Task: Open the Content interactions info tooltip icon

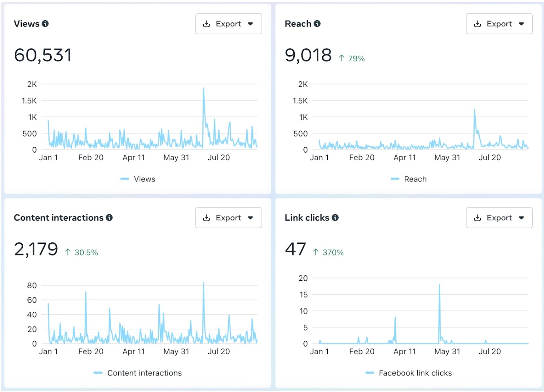Action: click(x=109, y=217)
